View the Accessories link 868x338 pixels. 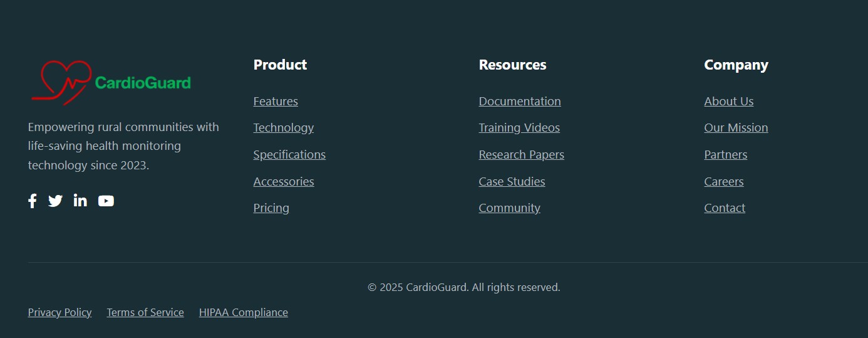pyautogui.click(x=283, y=181)
